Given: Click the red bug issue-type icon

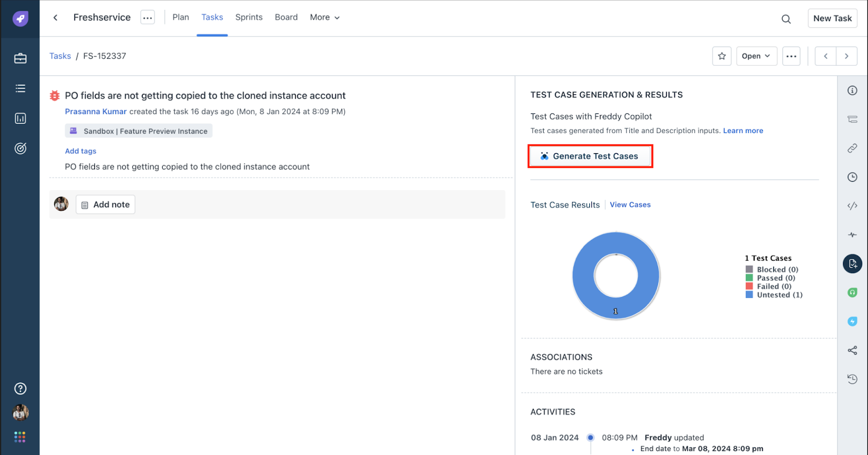Looking at the screenshot, I should pos(55,96).
